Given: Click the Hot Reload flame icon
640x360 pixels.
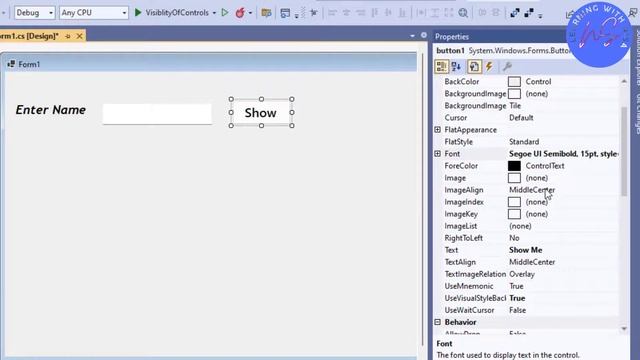Looking at the screenshot, I should point(240,13).
